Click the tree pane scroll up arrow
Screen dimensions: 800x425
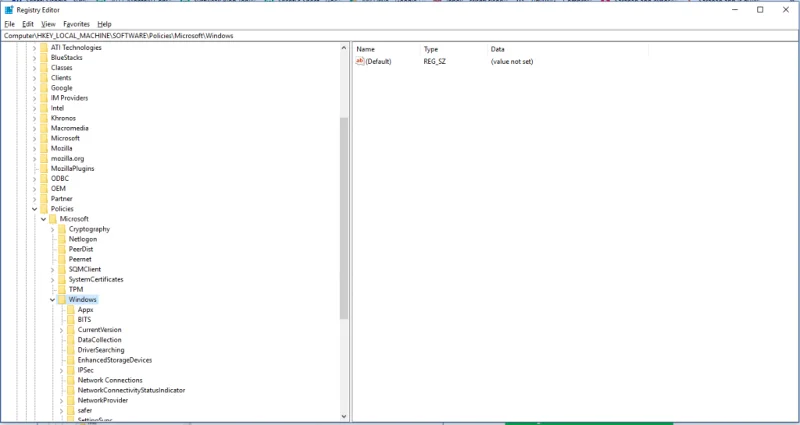[344, 48]
